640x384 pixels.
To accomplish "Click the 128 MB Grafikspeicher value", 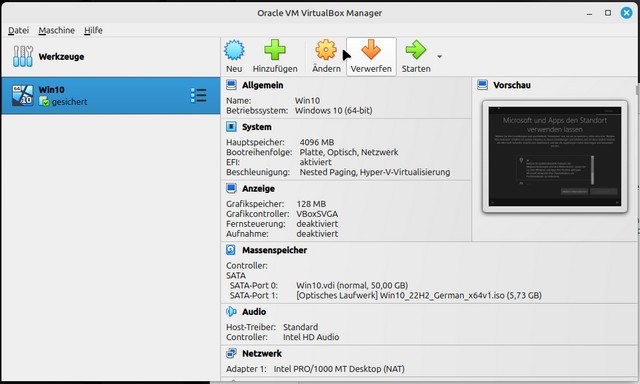I will (x=311, y=204).
